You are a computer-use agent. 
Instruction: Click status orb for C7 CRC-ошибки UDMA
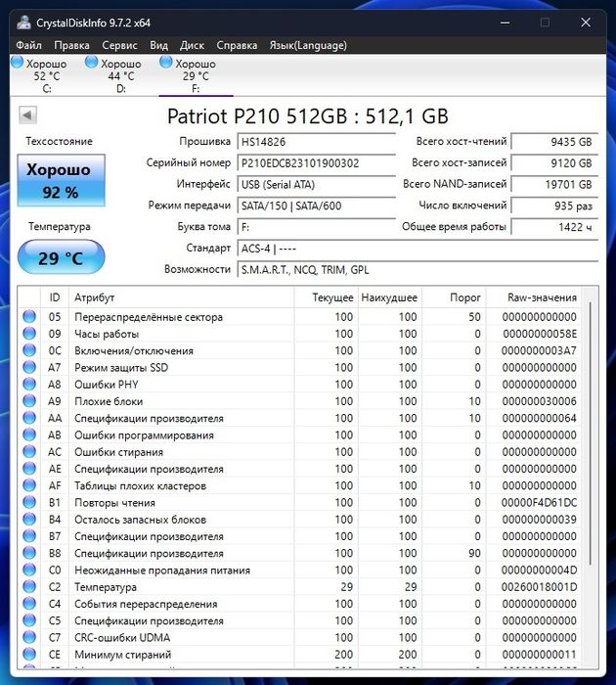(x=29, y=637)
